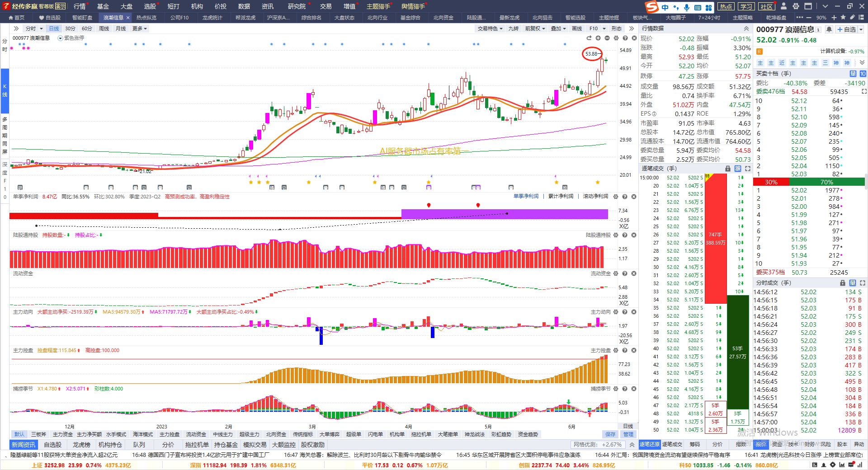Image resolution: width=868 pixels, height=470 pixels.
Task: Open help for 主力控盘 indicator
Action: (625, 350)
